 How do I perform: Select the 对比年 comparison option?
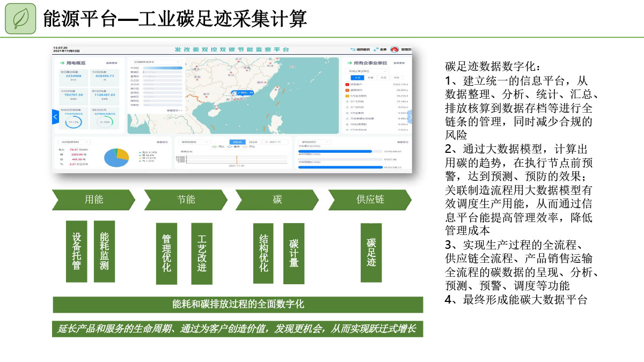point(253,142)
